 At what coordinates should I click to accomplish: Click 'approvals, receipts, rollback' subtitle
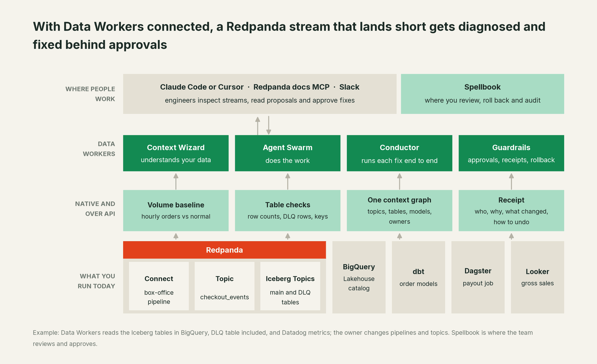[511, 160]
